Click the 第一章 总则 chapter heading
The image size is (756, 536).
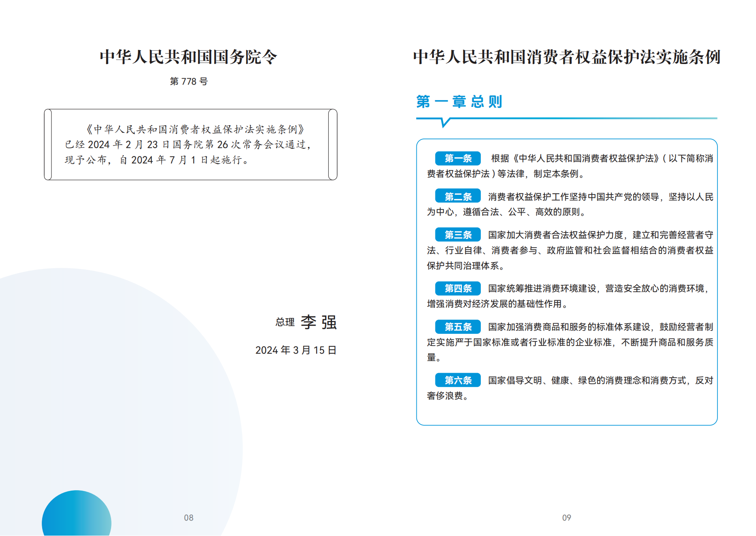459,101
